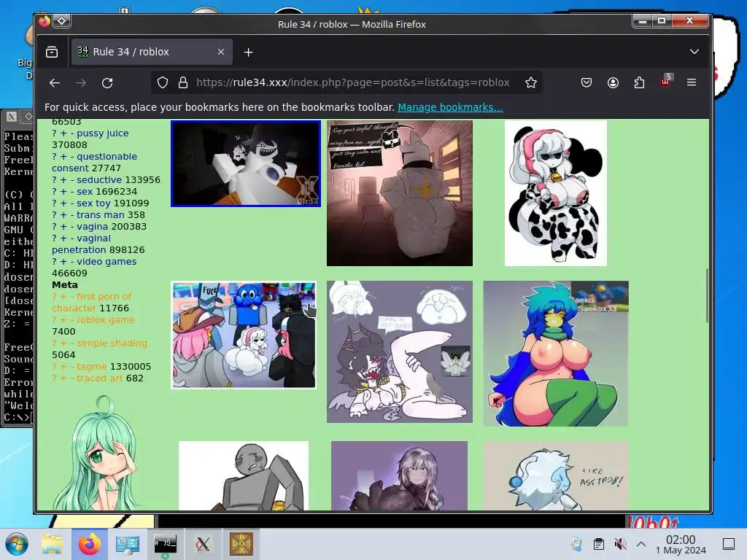Click the muted volume tray icon
747x560 pixels.
point(620,544)
